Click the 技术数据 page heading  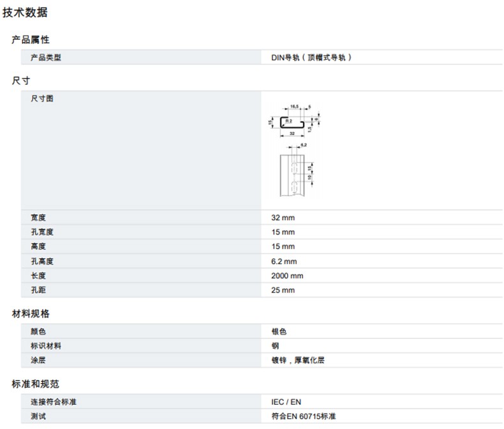coord(25,13)
